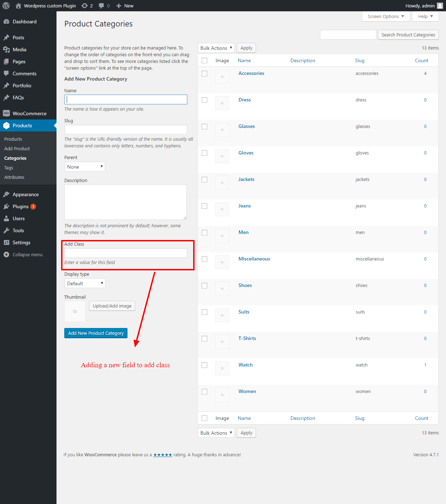Click the Portfolio pin icon

coord(6,86)
